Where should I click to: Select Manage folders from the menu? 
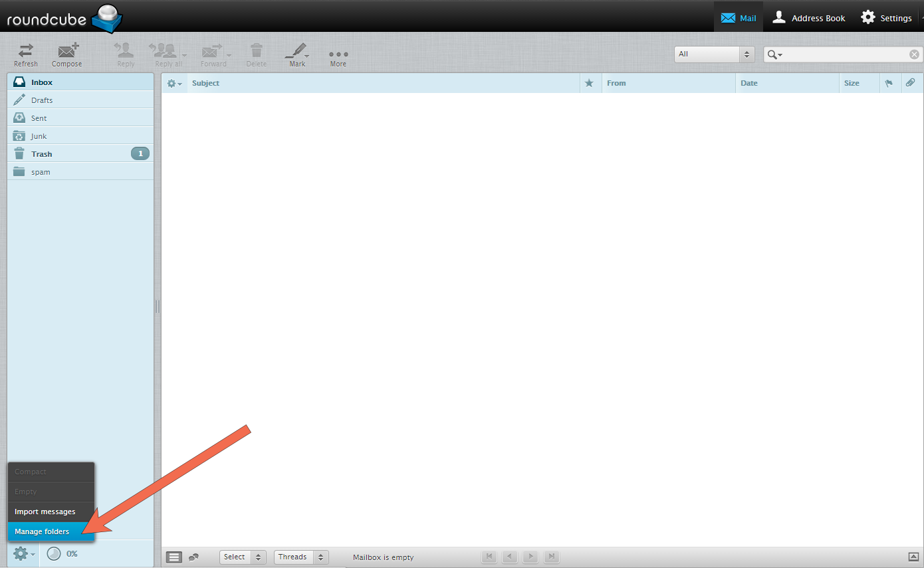(41, 531)
